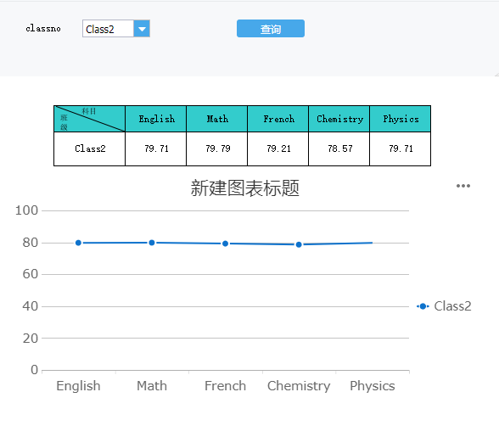This screenshot has width=499, height=448.
Task: Select the Physics table header
Action: coord(400,119)
